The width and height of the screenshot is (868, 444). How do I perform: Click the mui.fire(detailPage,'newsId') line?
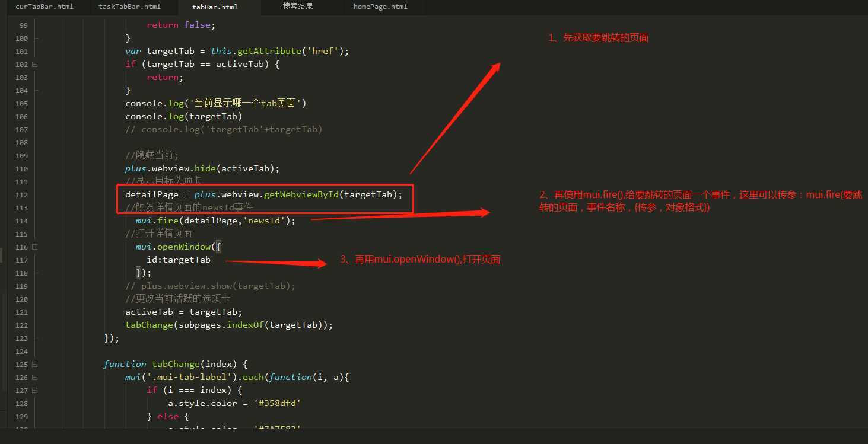tap(215, 221)
